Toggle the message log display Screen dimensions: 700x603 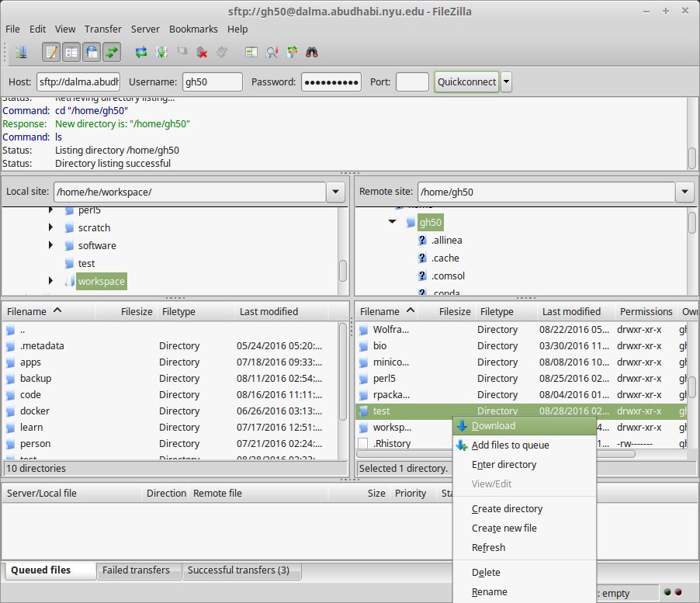[51, 52]
